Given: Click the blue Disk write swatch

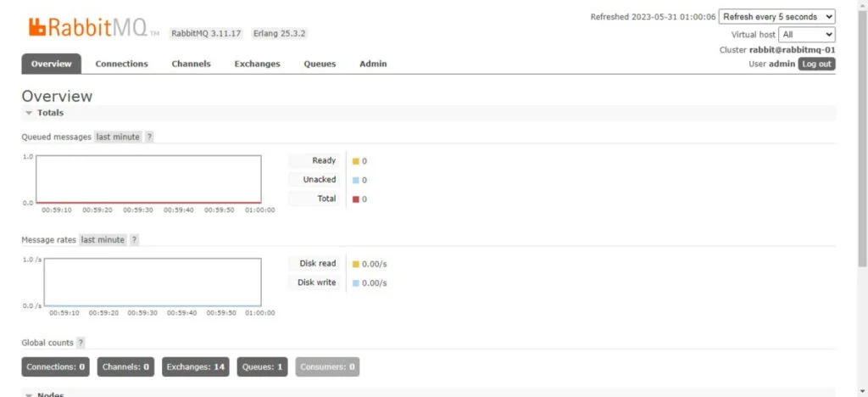Looking at the screenshot, I should point(356,283).
